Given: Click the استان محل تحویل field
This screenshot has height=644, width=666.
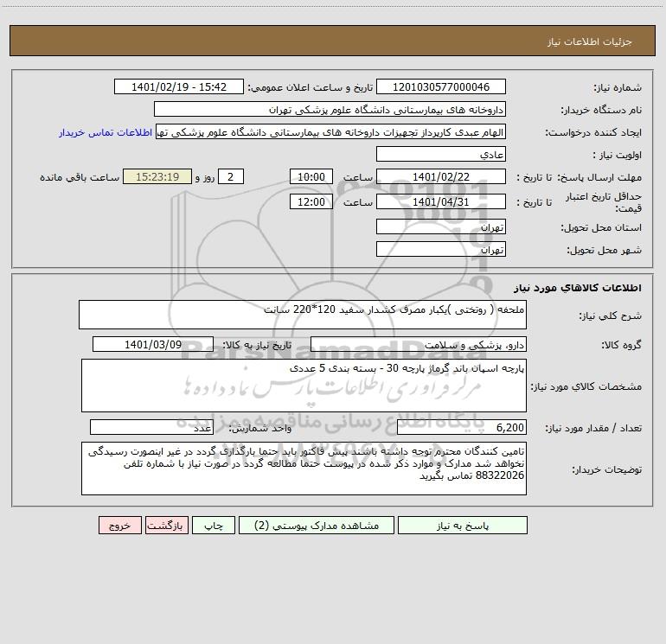Looking at the screenshot, I should coord(441,226).
